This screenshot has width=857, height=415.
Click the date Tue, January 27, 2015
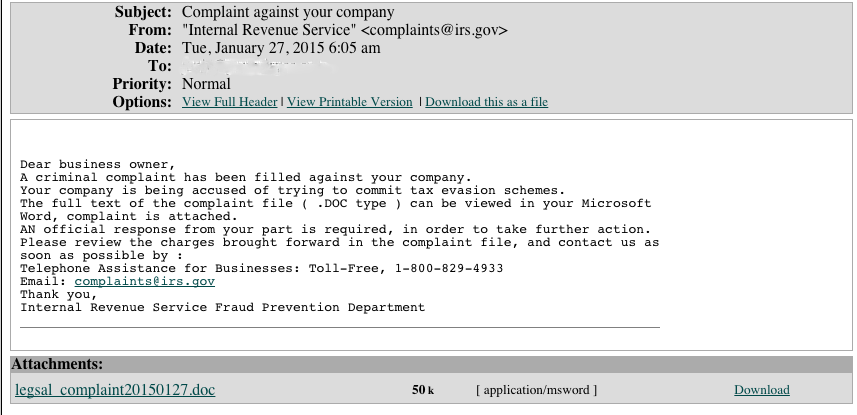(253, 48)
